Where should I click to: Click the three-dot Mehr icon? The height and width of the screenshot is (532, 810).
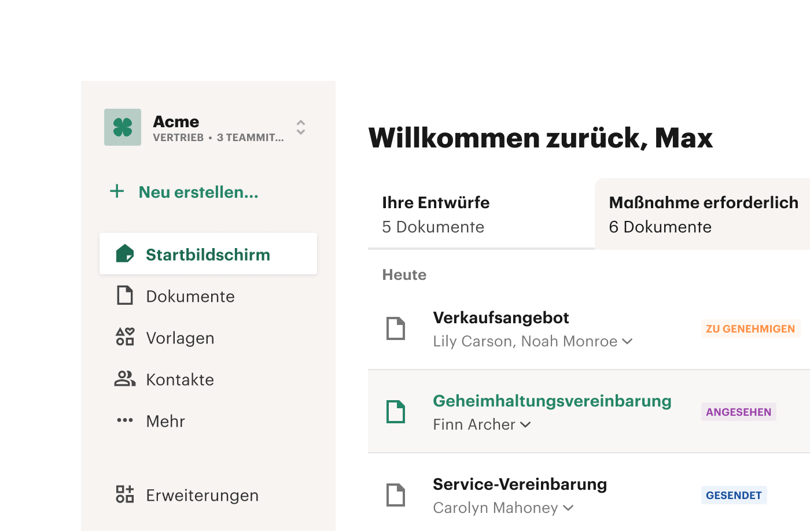(x=125, y=420)
